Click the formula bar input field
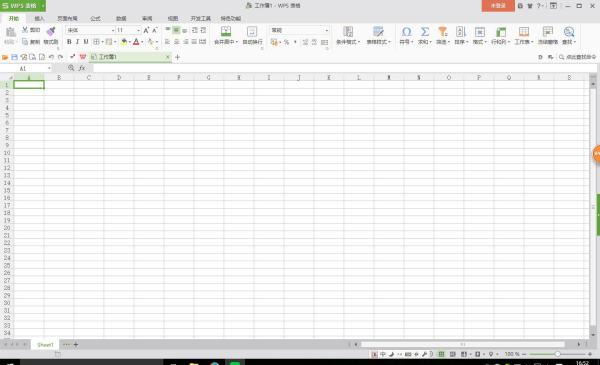Image resolution: width=600 pixels, height=365 pixels. [x=344, y=68]
